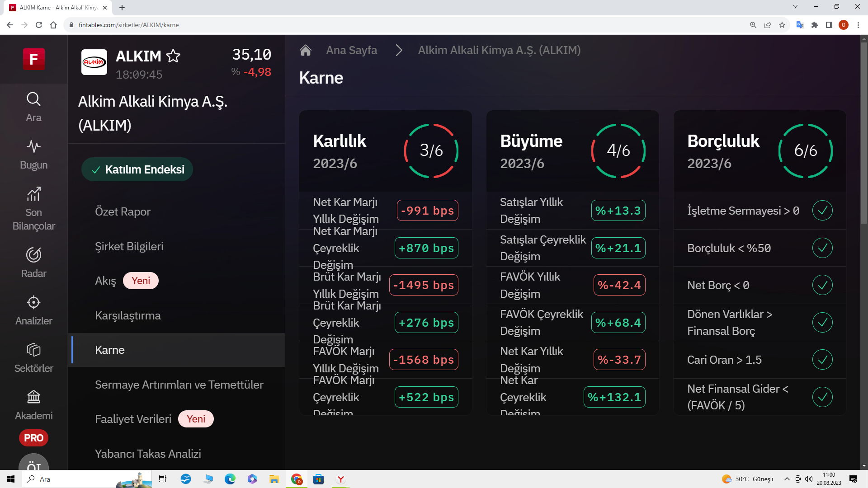Click the Fintables red F logo
This screenshot has width=868, height=488.
pyautogui.click(x=34, y=59)
